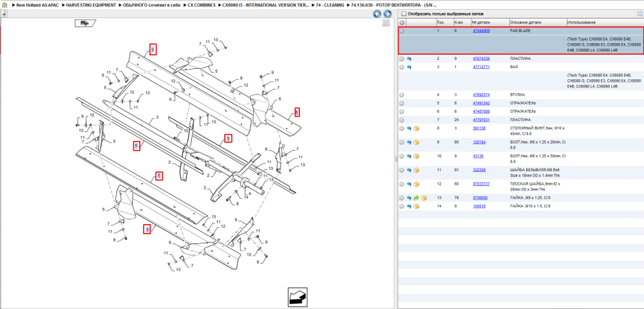Select the 'ВТУЛКА' description cell
The width and height of the screenshot is (644, 309).
pos(518,95)
